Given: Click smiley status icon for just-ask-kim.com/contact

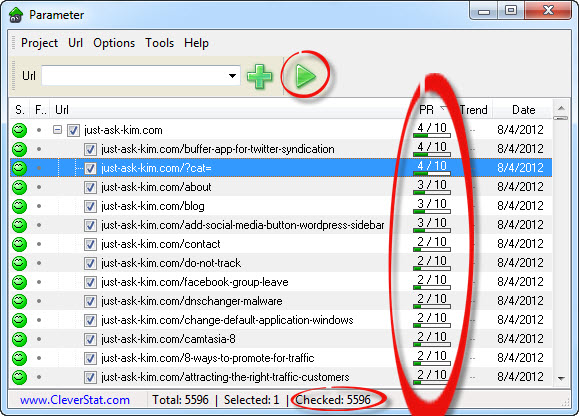Looking at the screenshot, I should 20,244.
